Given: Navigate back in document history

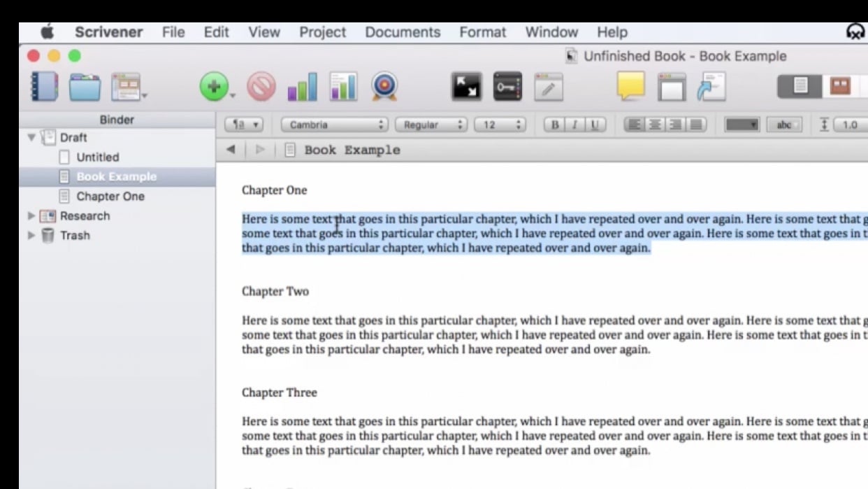Looking at the screenshot, I should (x=231, y=149).
